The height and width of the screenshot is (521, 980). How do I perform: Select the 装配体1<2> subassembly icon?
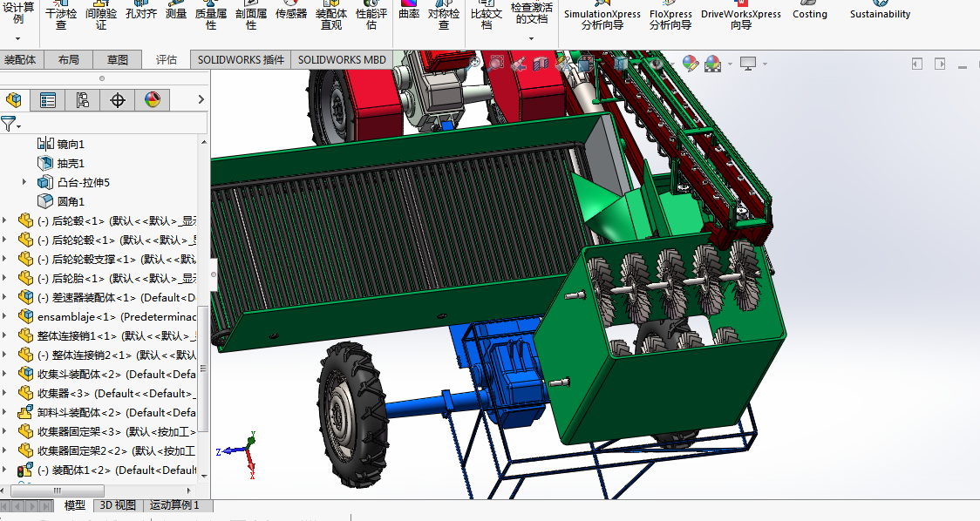[x=25, y=470]
